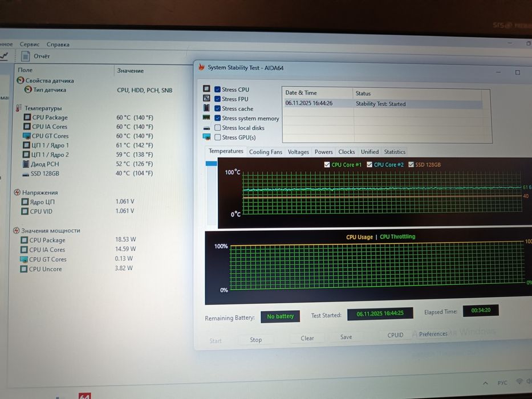This screenshot has height=399, width=532.
Task: Click the monitor icon beside Stress GPU(s)
Action: click(x=206, y=137)
